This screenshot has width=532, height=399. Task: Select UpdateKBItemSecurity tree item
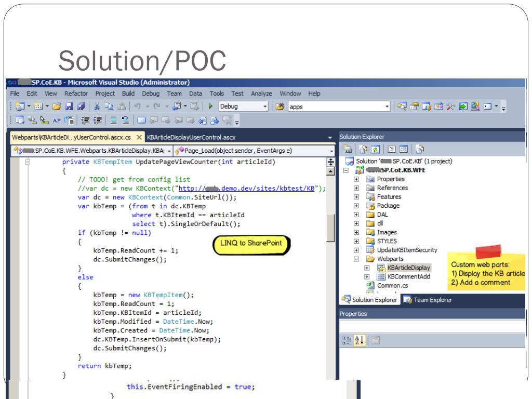[407, 250]
